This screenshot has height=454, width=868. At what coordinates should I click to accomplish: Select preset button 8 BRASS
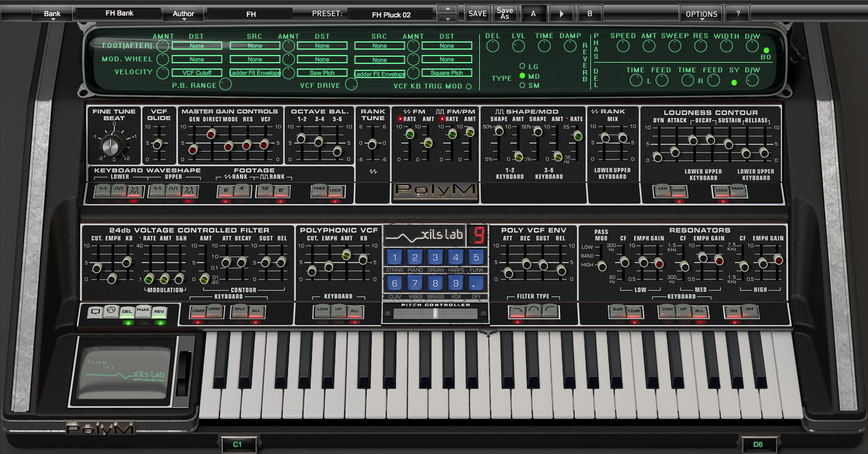coord(435,283)
